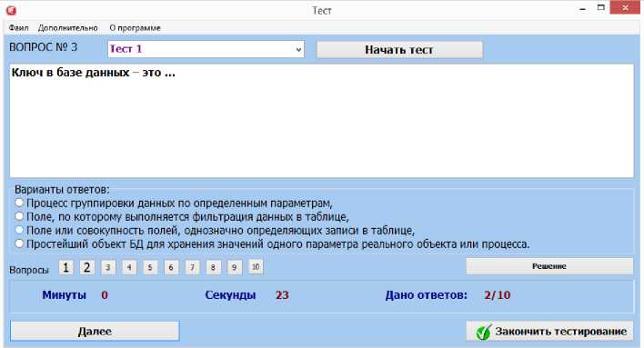This screenshot has height=348, width=644.
Task: Switch to question 9 button
Action: [x=234, y=267]
